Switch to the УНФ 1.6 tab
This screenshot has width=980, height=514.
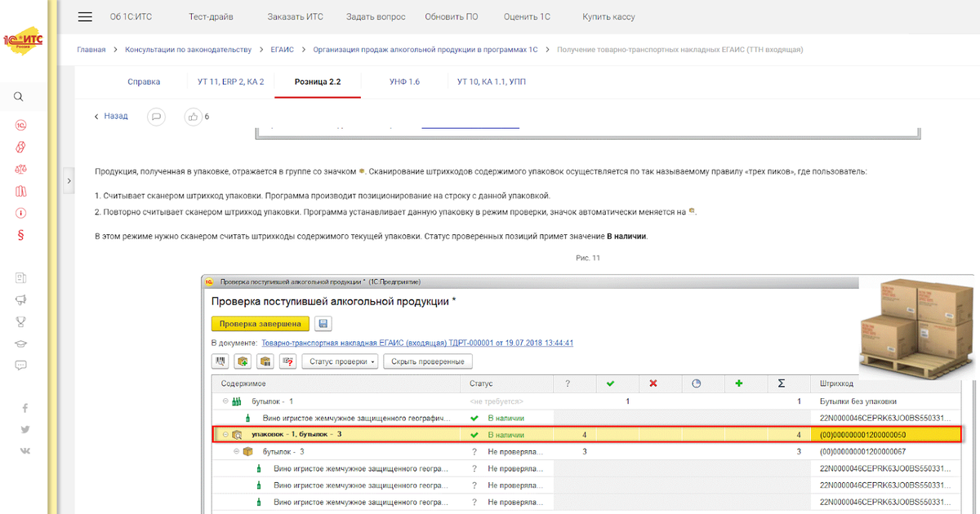404,82
